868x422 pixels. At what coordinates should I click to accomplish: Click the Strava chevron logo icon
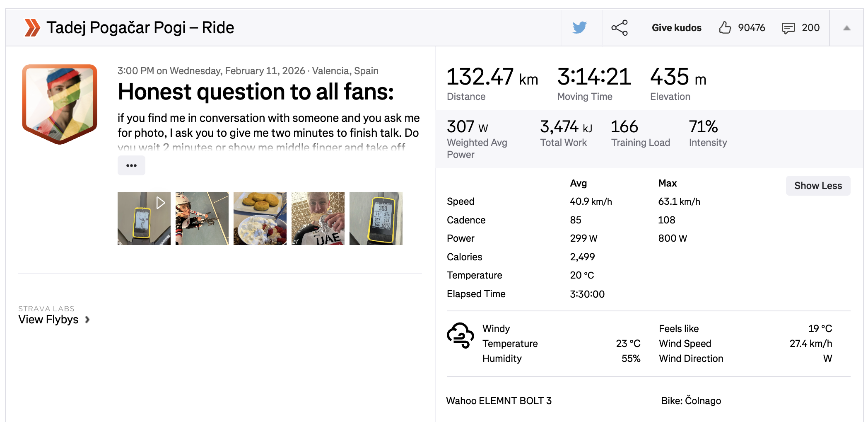(x=32, y=28)
